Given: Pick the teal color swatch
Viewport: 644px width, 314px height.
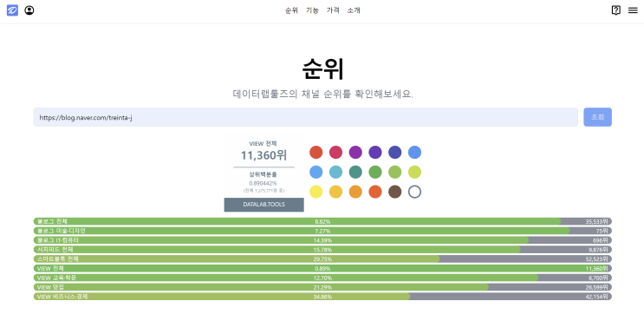Looking at the screenshot, I should tap(355, 172).
